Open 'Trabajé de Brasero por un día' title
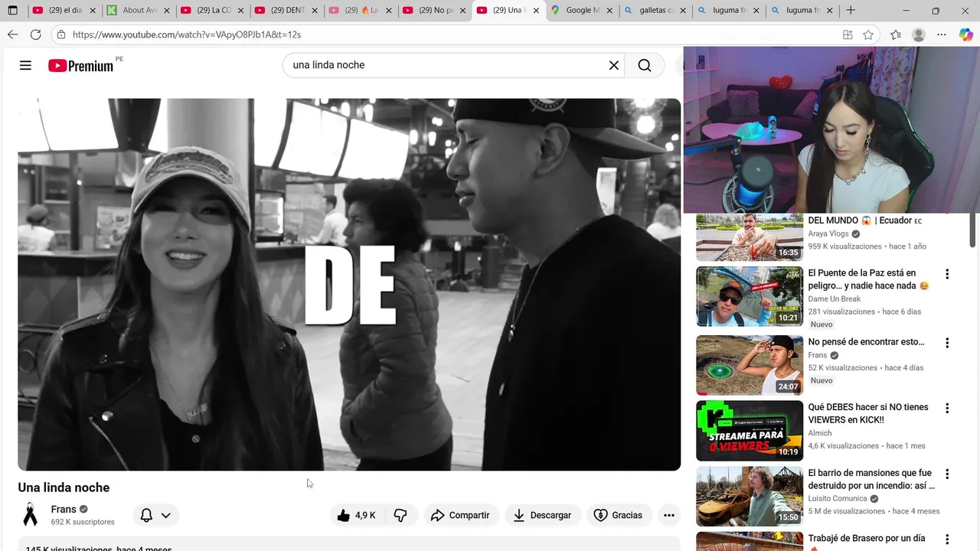980x551 pixels. 867,539
